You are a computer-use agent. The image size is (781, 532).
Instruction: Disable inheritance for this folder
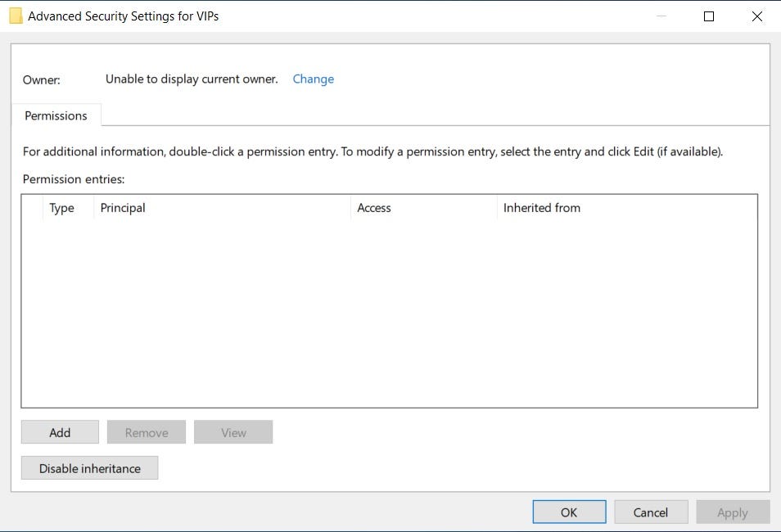[90, 468]
